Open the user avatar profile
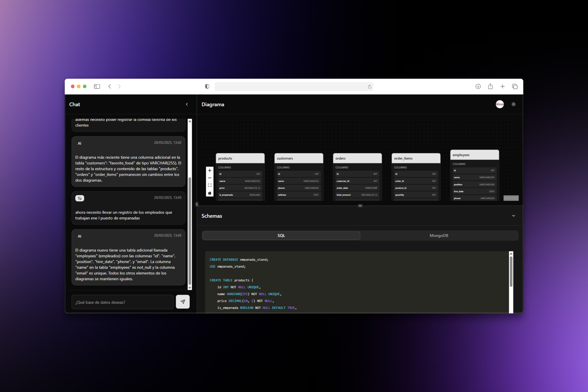 pos(499,104)
